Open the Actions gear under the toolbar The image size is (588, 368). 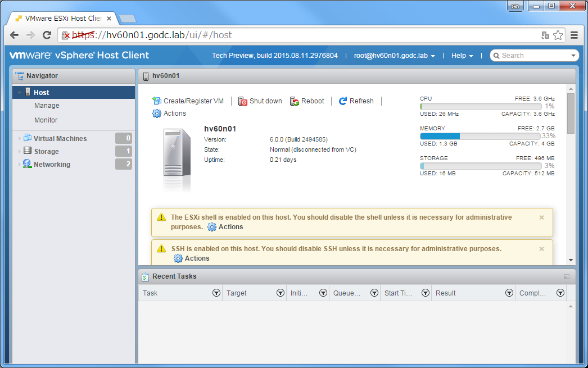click(157, 113)
